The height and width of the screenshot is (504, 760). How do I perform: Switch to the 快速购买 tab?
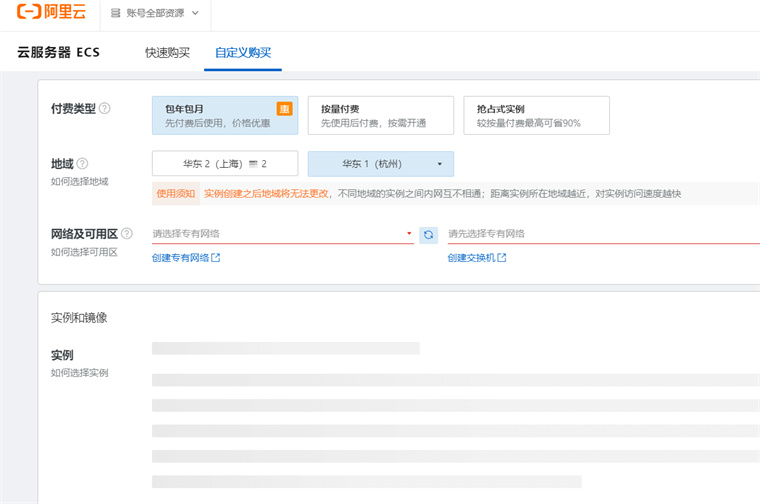167,52
